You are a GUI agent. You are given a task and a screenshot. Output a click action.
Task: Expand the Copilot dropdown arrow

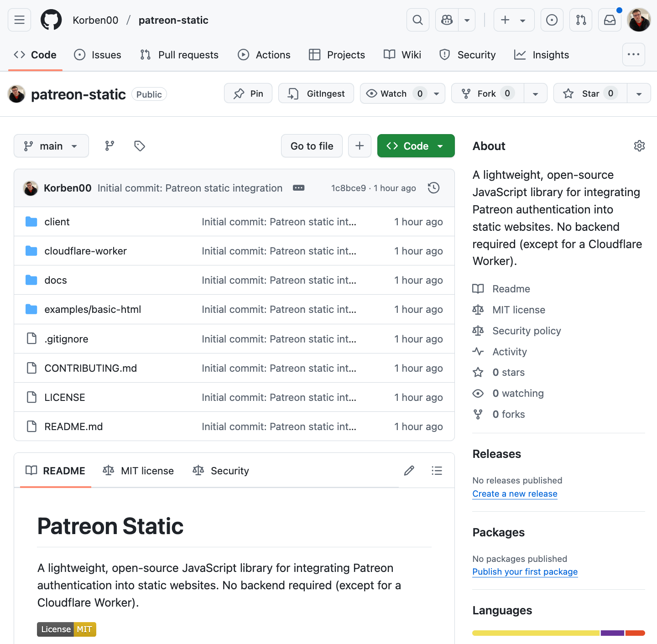tap(467, 20)
